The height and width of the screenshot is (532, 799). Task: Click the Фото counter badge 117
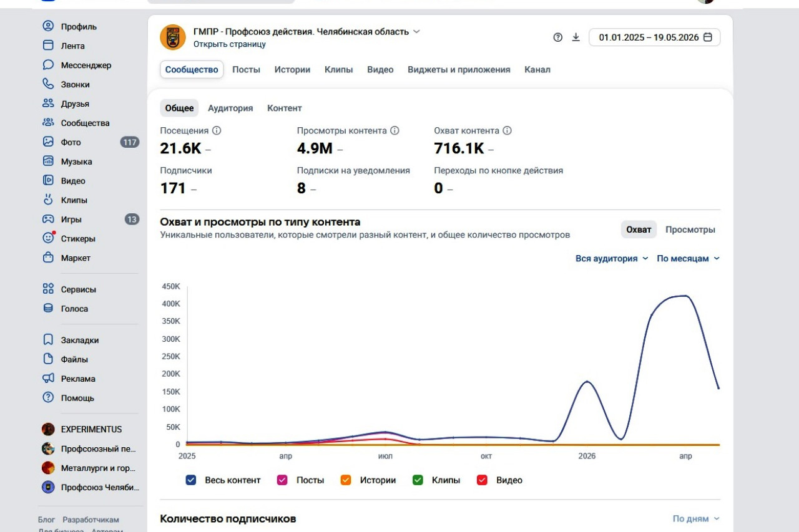pos(130,142)
